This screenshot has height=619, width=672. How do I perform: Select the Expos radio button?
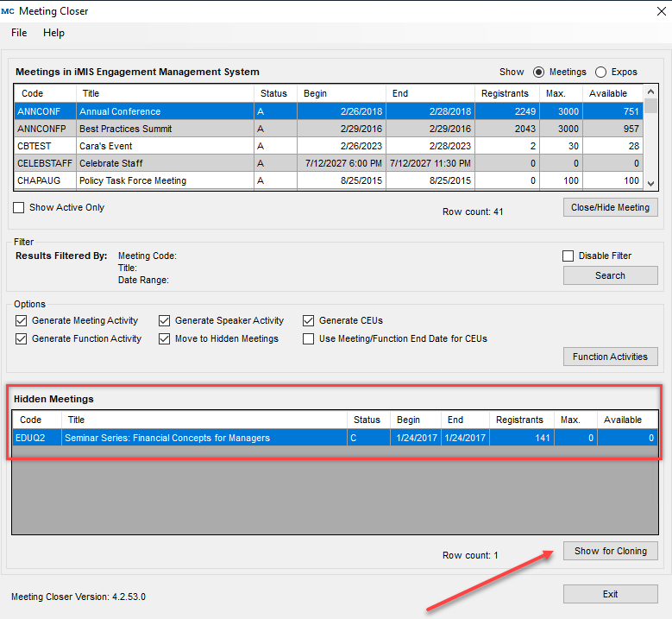coord(601,72)
